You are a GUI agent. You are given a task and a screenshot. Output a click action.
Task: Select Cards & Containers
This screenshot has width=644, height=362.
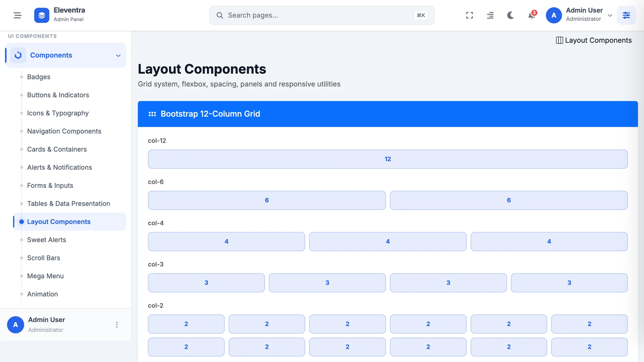point(57,149)
